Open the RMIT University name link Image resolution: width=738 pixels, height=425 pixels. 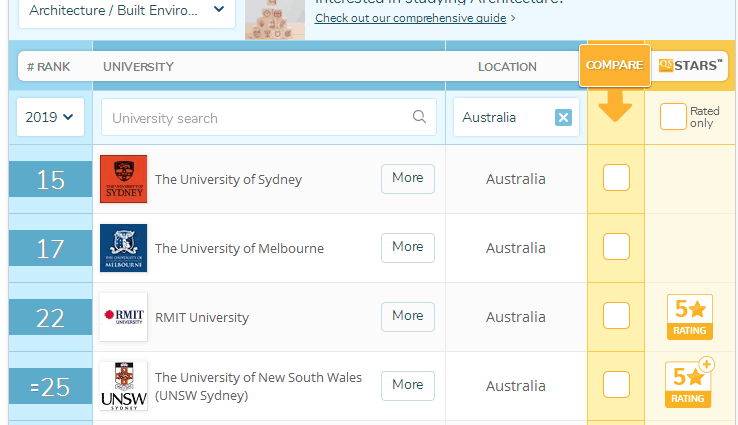[x=201, y=317]
